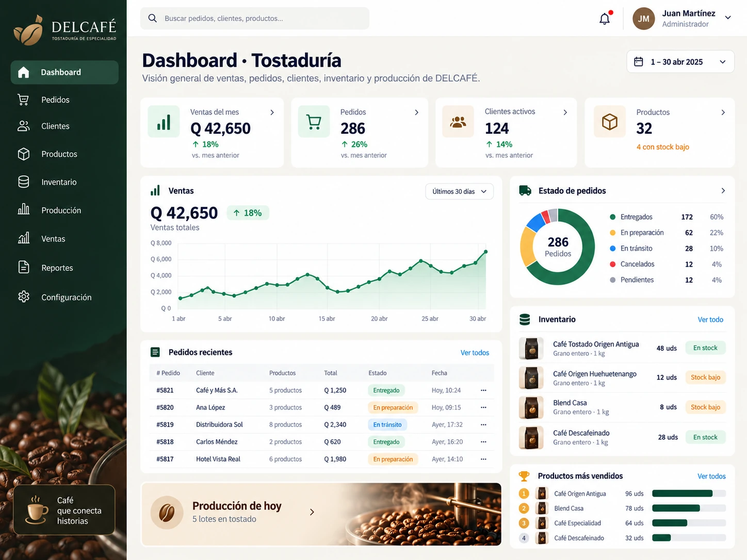The image size is (747, 560).
Task: Expand the Estado de pedidos panel arrow
Action: click(723, 191)
